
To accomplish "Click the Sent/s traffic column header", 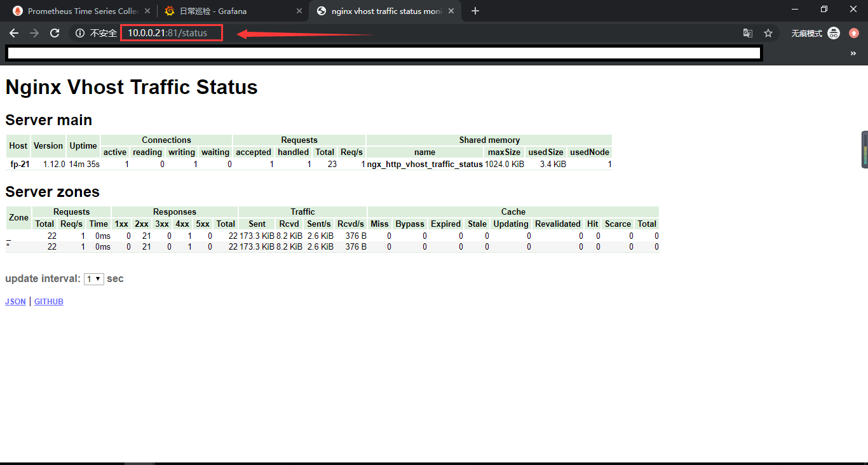I will tap(319, 224).
